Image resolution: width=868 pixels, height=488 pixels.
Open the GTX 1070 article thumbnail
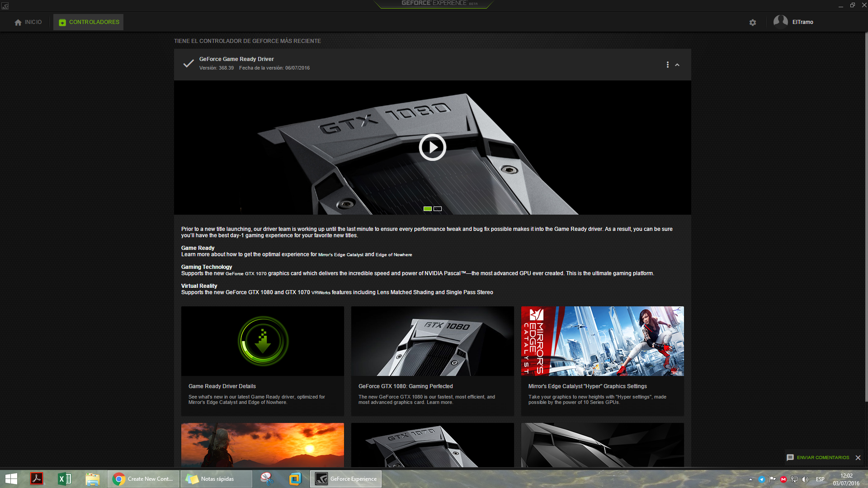433,445
